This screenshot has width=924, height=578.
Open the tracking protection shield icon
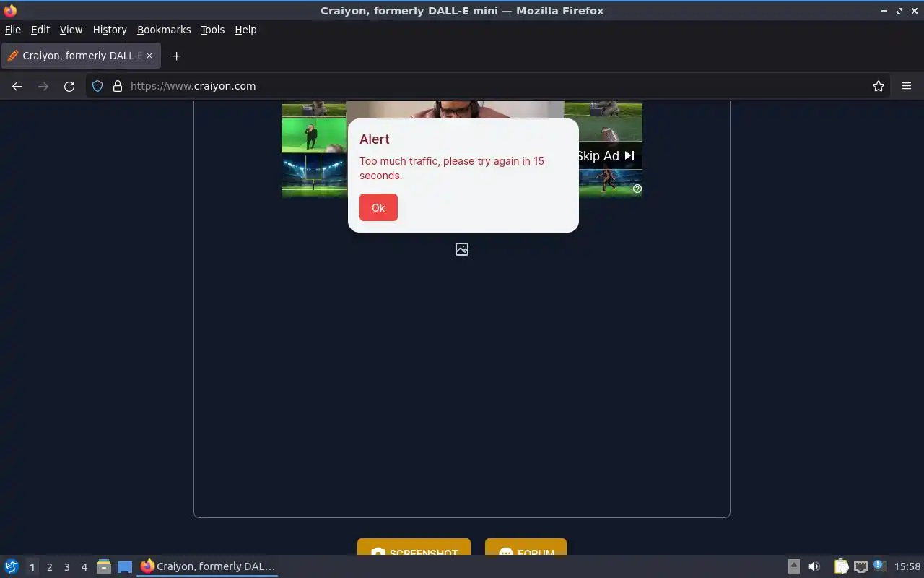(97, 86)
